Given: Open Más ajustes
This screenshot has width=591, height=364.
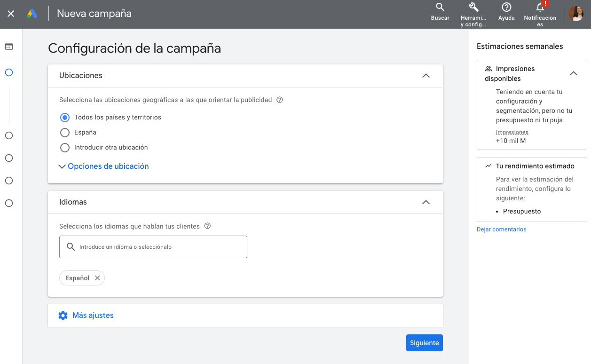Looking at the screenshot, I should [93, 315].
